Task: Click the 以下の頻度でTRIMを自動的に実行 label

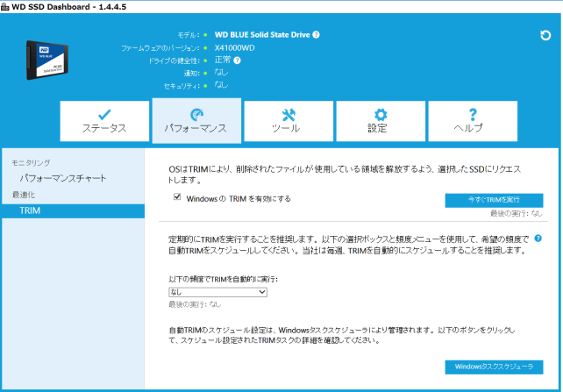Action: tap(223, 279)
